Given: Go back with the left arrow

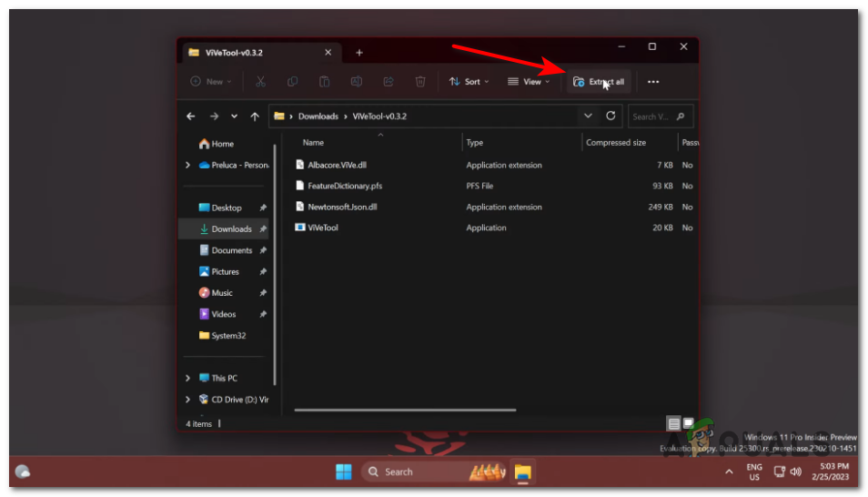Looking at the screenshot, I should 191,117.
